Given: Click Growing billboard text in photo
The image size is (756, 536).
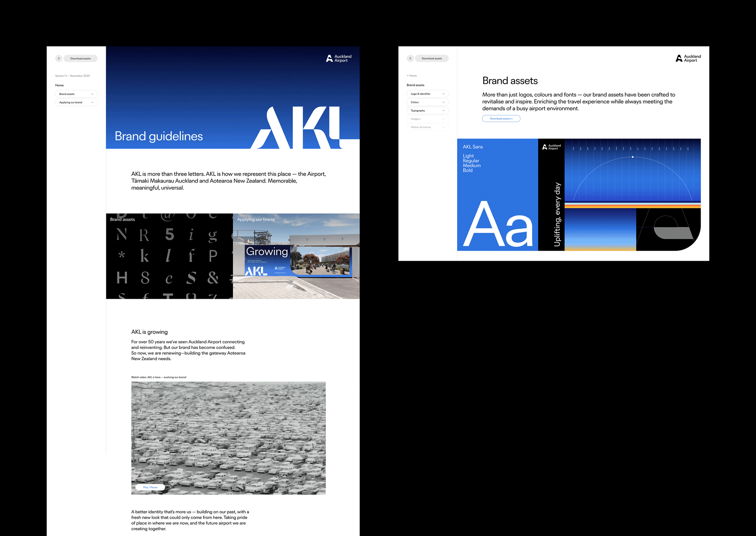Looking at the screenshot, I should (267, 251).
